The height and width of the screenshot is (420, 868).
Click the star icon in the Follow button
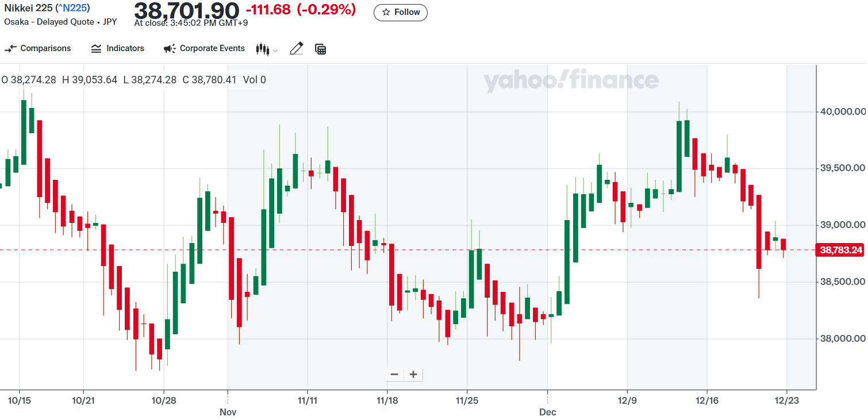386,12
